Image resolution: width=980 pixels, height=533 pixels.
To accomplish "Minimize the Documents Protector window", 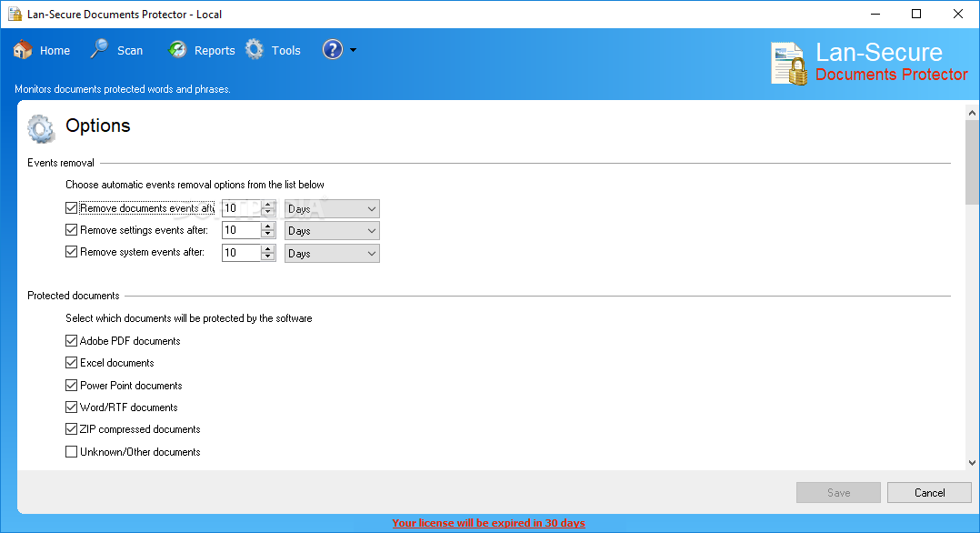I will (875, 14).
